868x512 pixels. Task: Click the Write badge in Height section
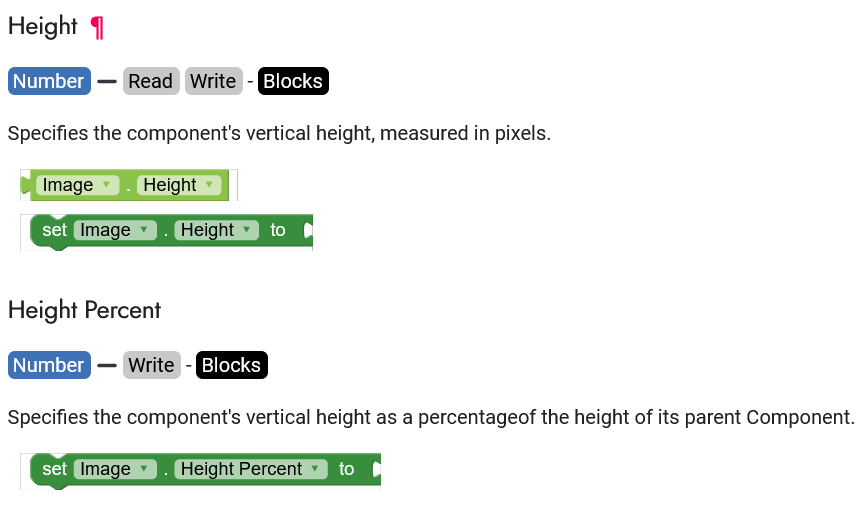[x=213, y=81]
